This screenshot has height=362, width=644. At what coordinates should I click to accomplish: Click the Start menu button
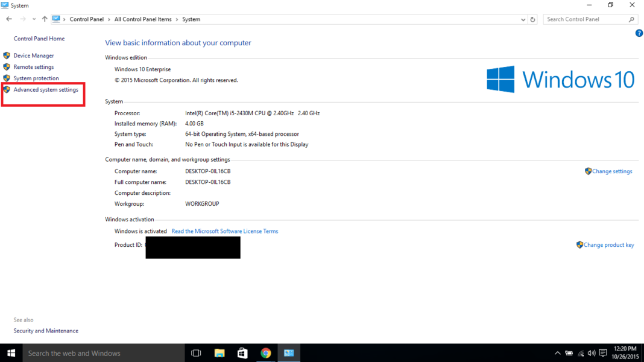click(10, 352)
